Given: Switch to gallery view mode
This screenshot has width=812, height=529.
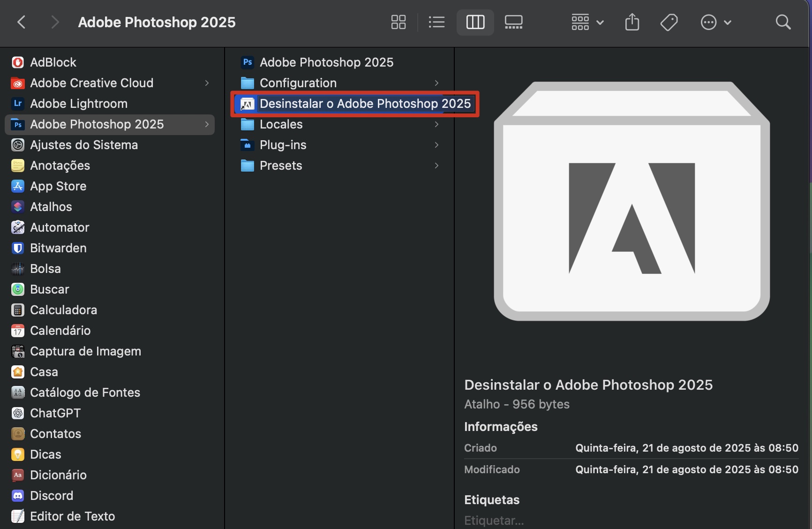Looking at the screenshot, I should click(x=513, y=22).
